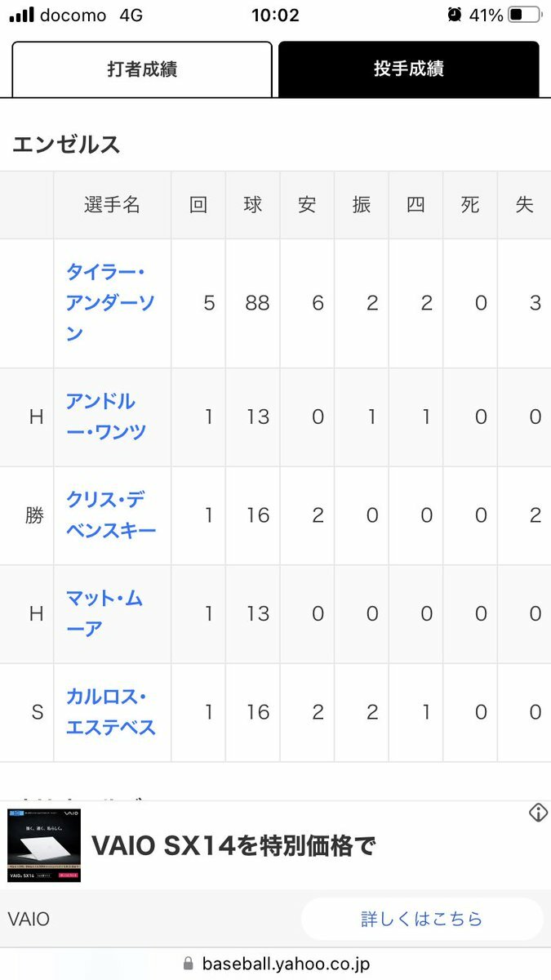The width and height of the screenshot is (551, 980).
Task: Tap the 詳しくはこちら button
Action: point(422,919)
